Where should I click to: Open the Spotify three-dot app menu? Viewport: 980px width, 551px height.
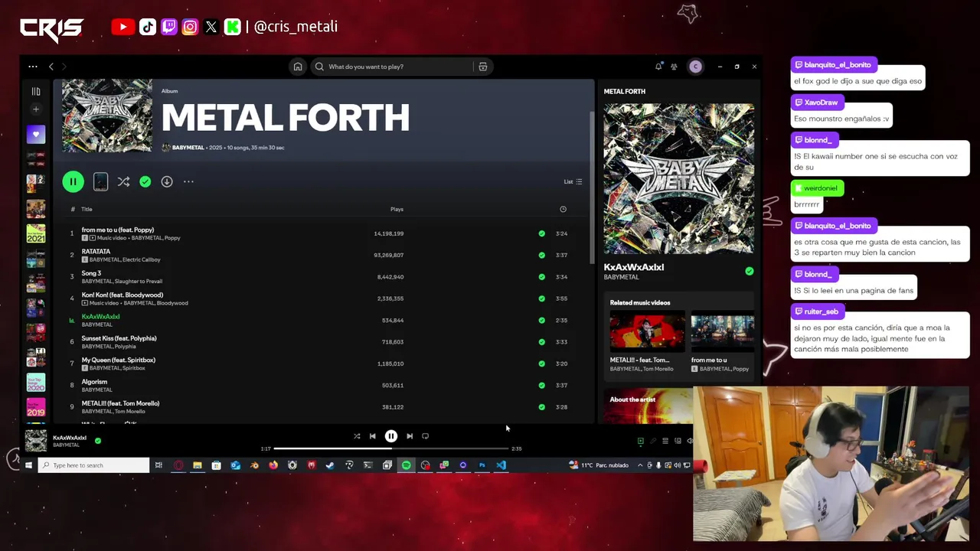[x=32, y=67]
